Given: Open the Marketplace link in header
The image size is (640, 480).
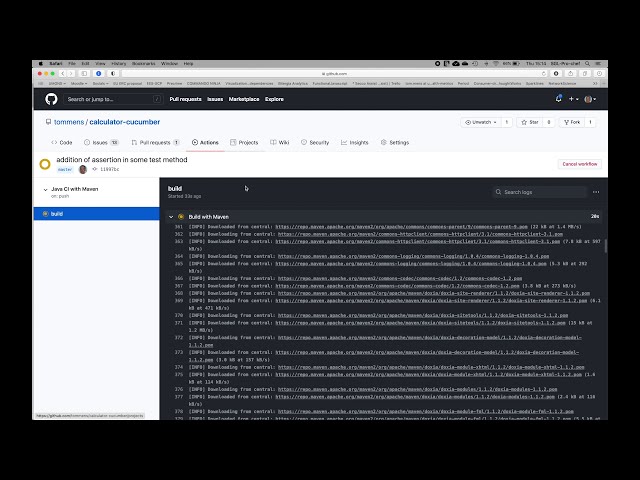Looking at the screenshot, I should [244, 99].
